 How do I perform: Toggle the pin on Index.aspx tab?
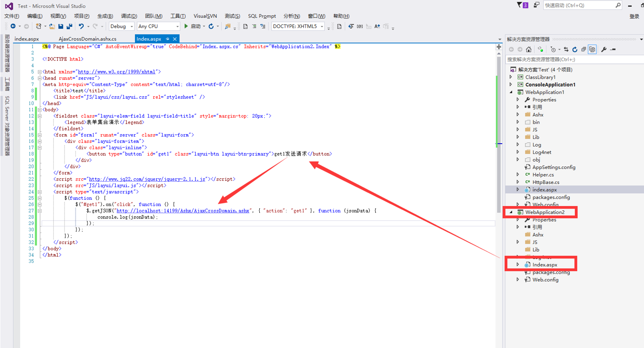[x=167, y=39]
